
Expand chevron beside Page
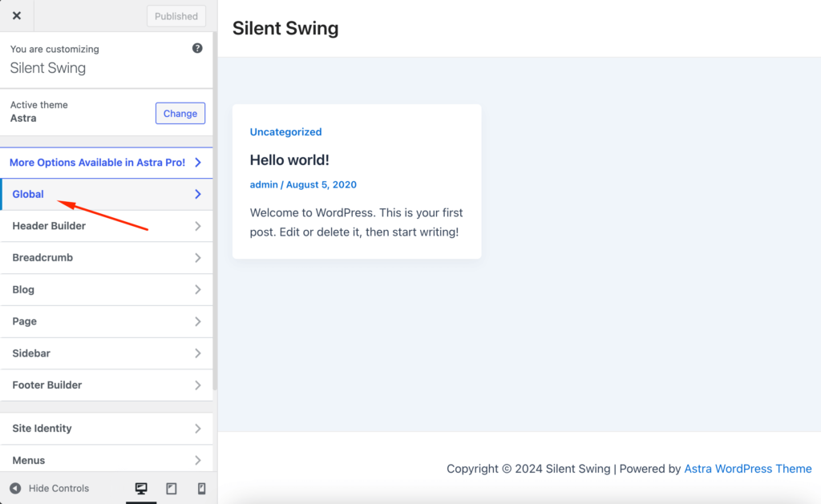pos(198,321)
